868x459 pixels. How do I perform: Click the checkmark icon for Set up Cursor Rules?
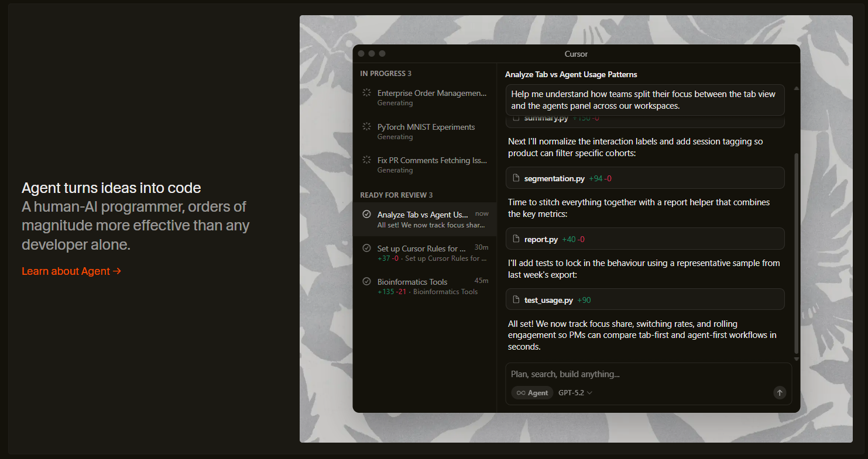(367, 249)
